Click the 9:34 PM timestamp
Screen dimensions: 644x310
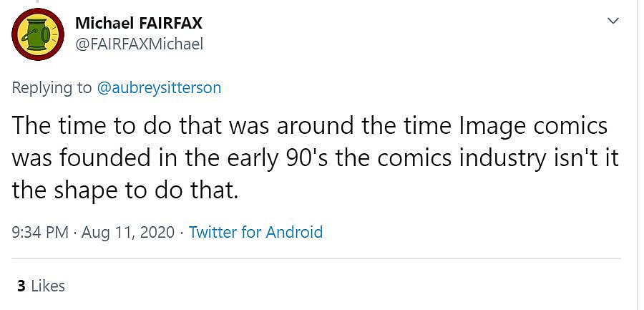click(x=40, y=232)
